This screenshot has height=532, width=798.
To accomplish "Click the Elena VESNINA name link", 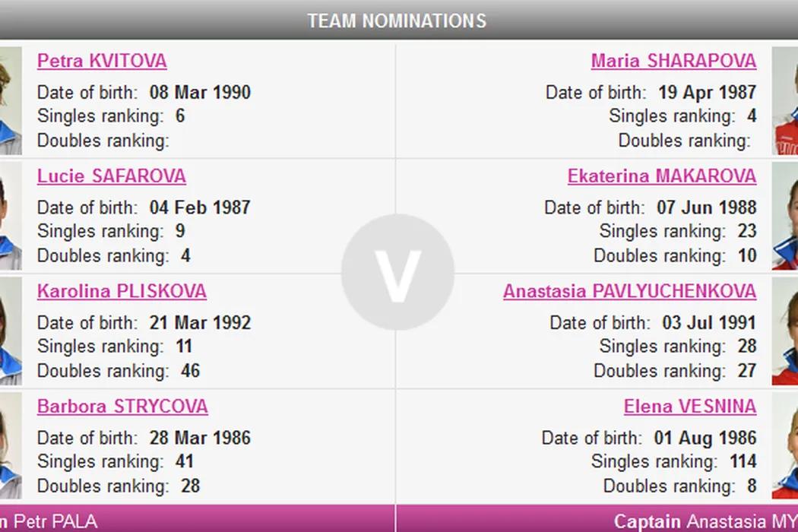I will 689,407.
